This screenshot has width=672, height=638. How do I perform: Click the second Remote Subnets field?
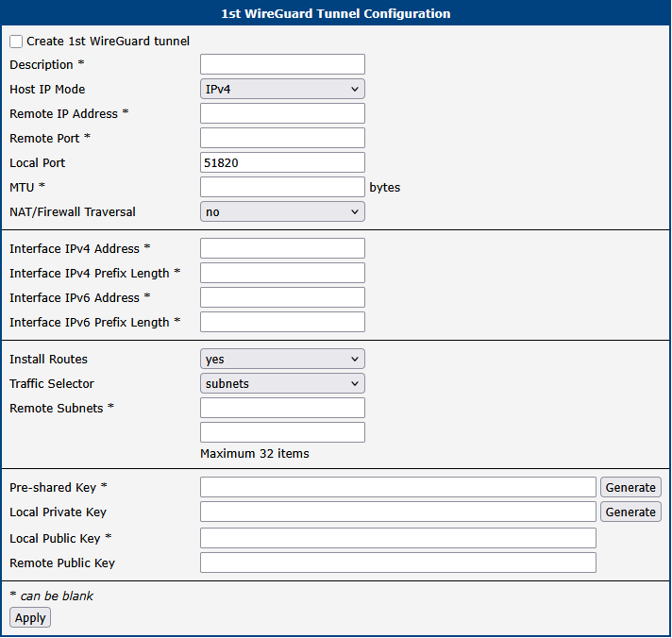282,432
